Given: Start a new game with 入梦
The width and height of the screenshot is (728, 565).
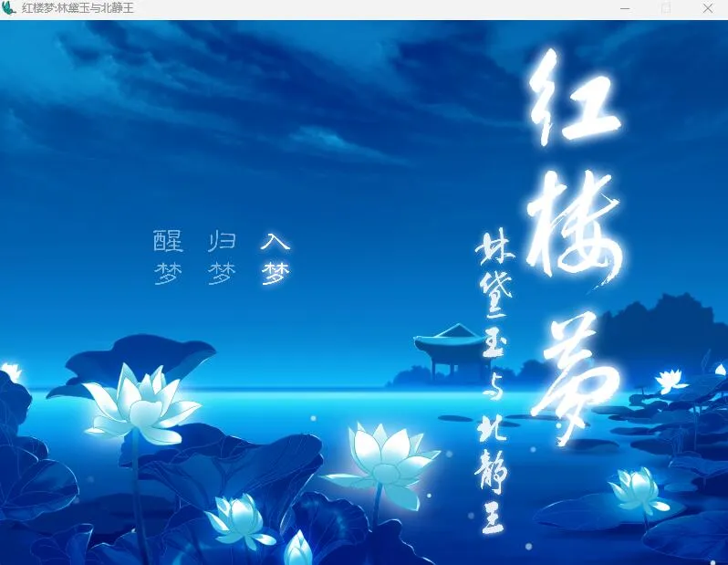Looking at the screenshot, I should [x=276, y=258].
